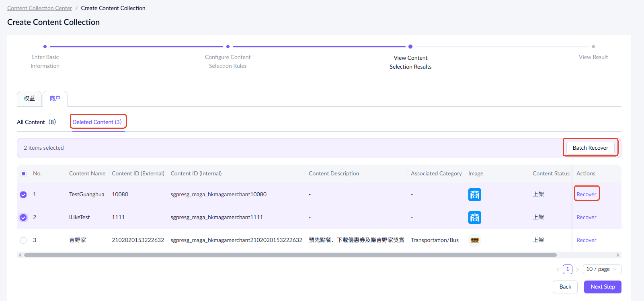644x301 pixels.
Task: Go to previous page arrow in pagination
Action: [558, 269]
